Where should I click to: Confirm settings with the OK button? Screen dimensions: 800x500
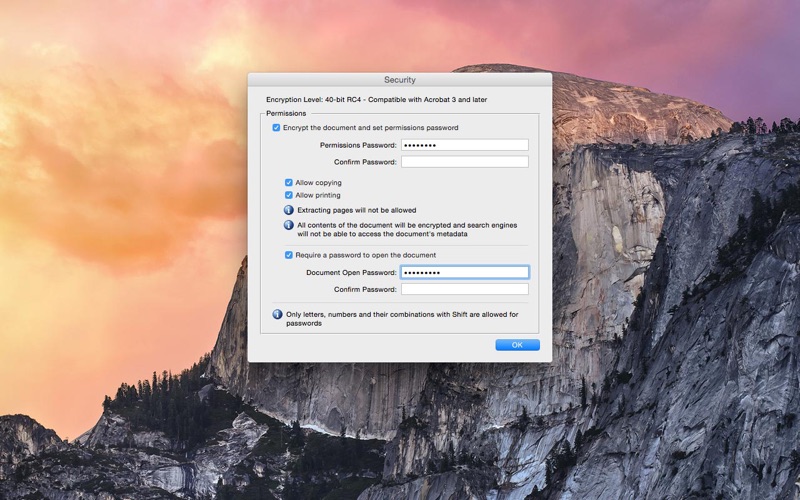click(x=517, y=345)
